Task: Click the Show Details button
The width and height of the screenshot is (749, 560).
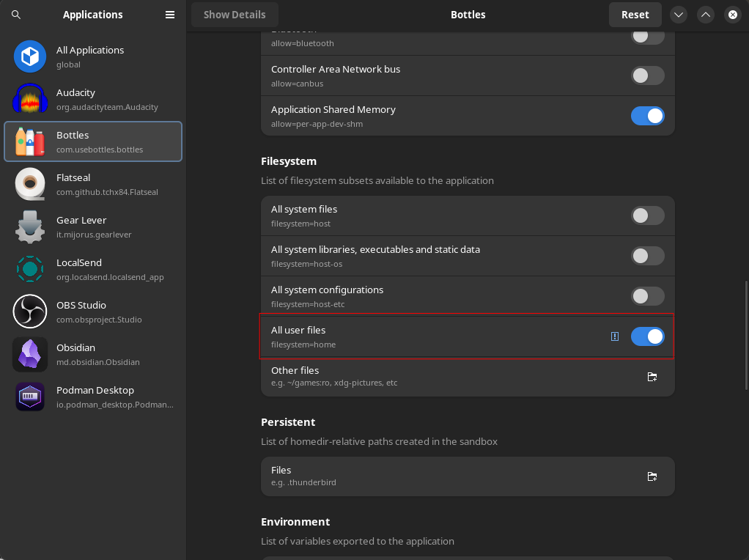Action: click(x=235, y=15)
